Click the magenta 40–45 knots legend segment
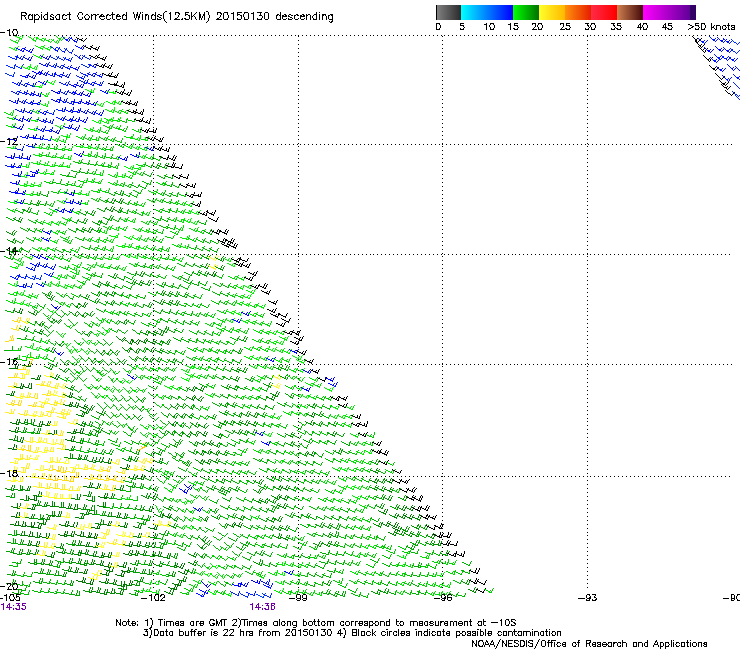The height and width of the screenshot is (650, 740). coord(656,12)
